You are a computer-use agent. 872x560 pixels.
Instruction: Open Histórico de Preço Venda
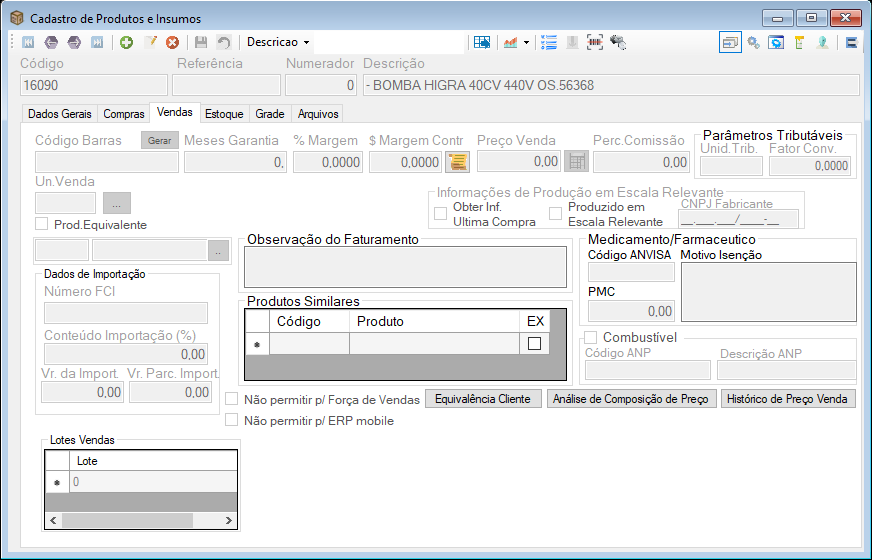pyautogui.click(x=787, y=399)
